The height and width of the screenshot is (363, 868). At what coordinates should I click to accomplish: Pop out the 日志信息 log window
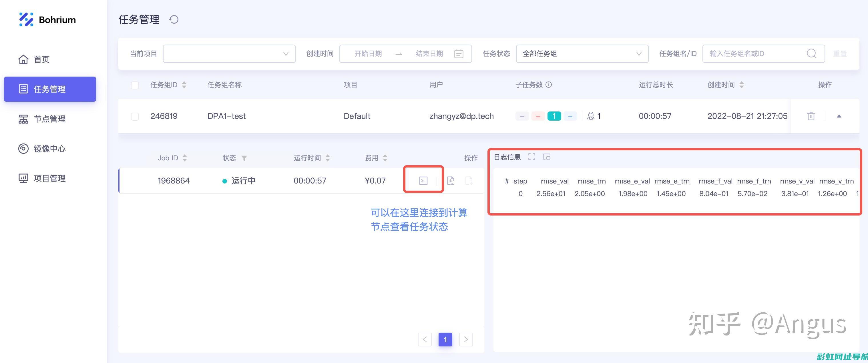(x=547, y=157)
